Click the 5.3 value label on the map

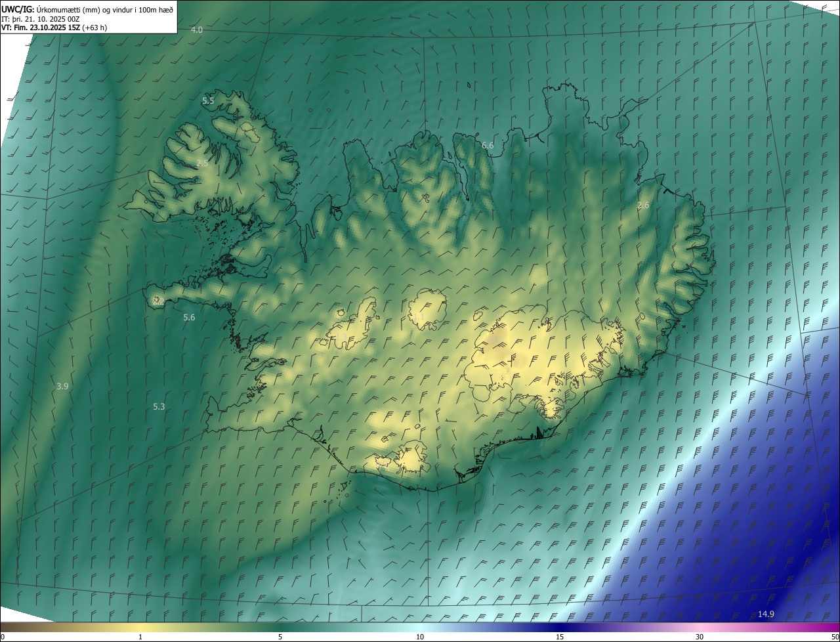point(159,406)
